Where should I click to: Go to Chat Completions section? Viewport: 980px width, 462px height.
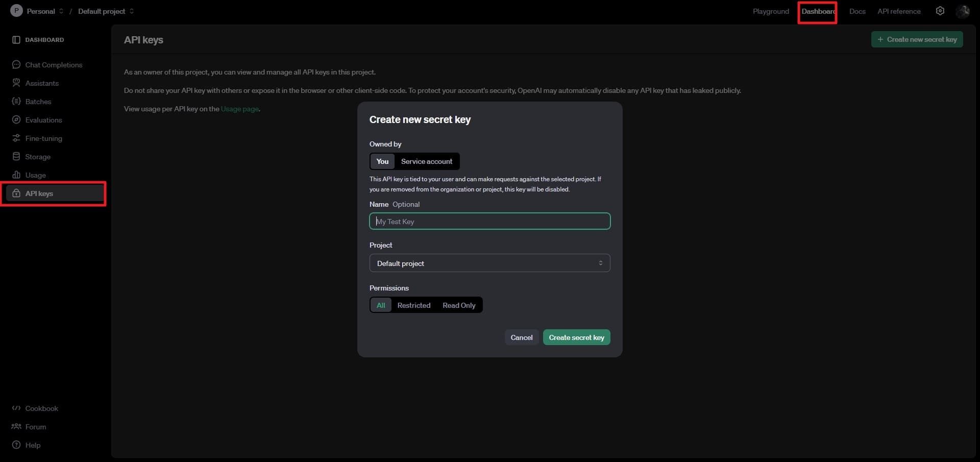(x=54, y=65)
